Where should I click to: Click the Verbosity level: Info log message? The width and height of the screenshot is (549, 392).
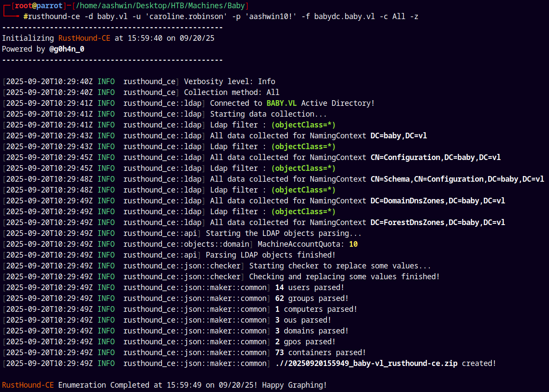[x=229, y=82]
